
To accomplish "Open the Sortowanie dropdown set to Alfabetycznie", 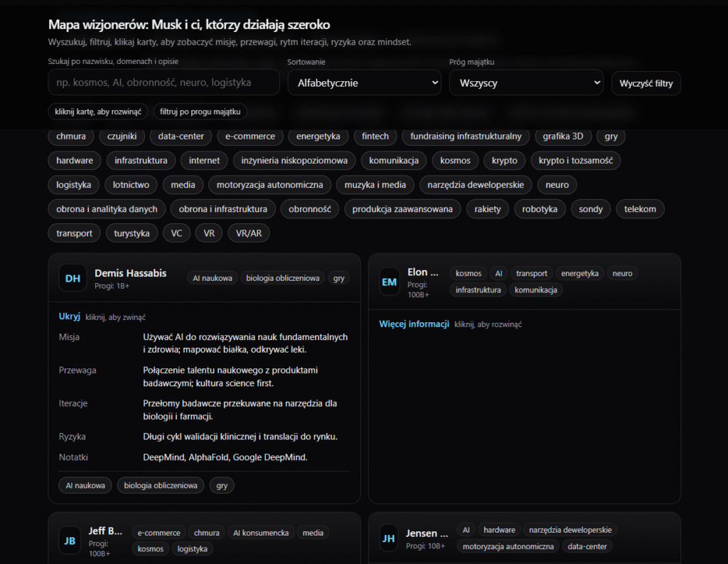I will pos(365,83).
